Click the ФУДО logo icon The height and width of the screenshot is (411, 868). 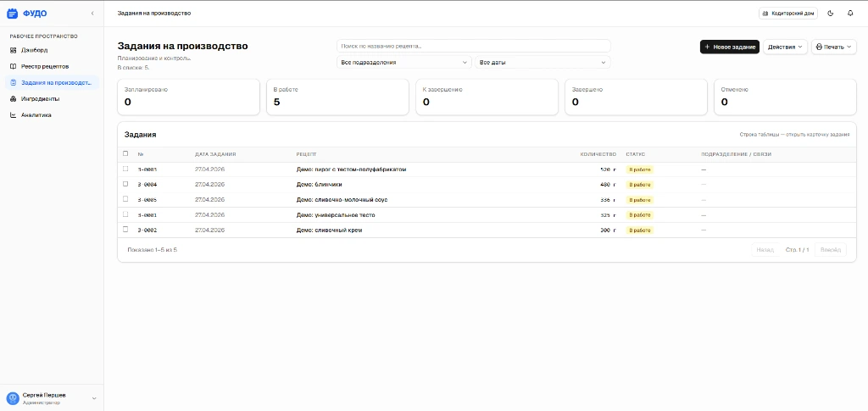(x=12, y=14)
